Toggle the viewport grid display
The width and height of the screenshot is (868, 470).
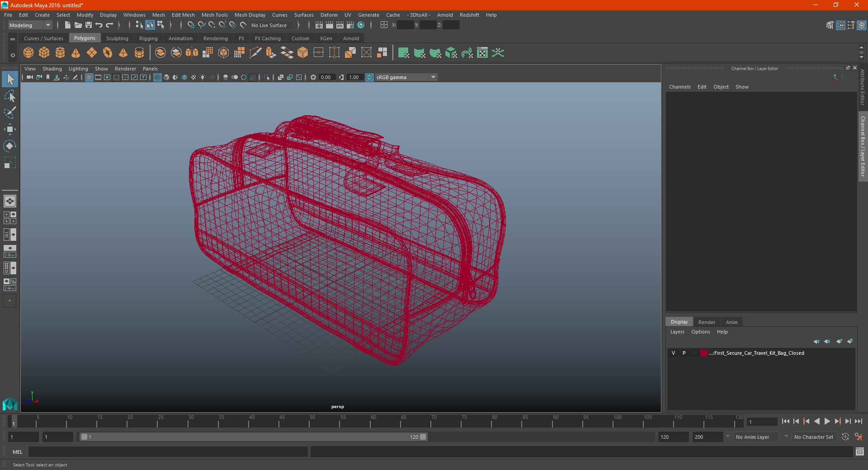(89, 77)
